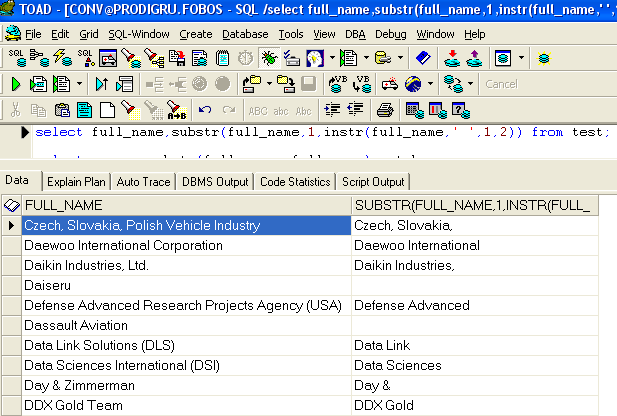The height and width of the screenshot is (416, 617).
Task: Rollback with the purple up-arrow database icon
Action: tap(474, 58)
